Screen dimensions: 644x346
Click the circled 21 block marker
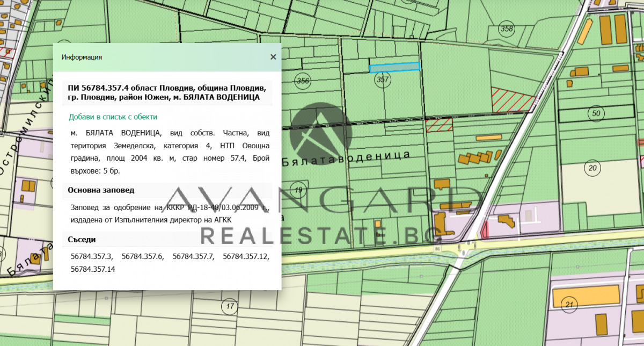click(569, 305)
